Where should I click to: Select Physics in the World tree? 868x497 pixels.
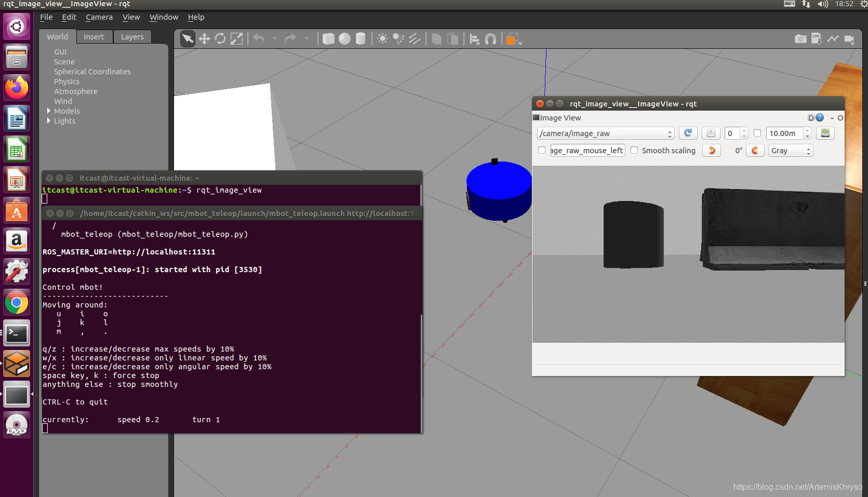tap(66, 82)
